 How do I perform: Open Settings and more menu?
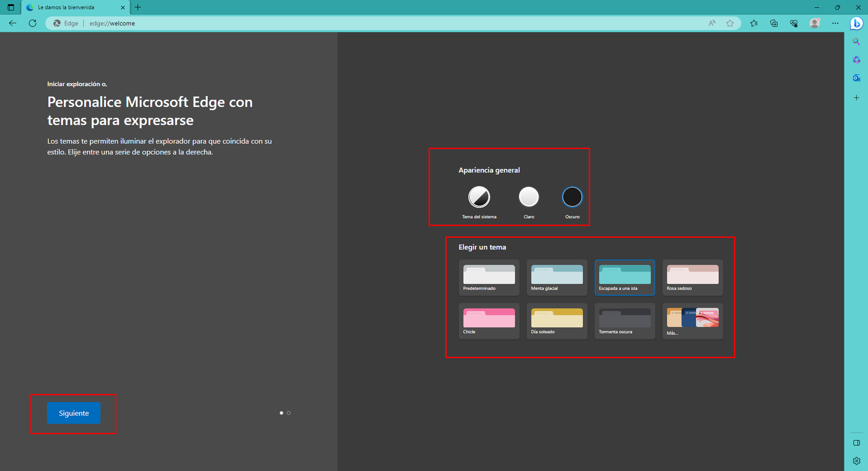pos(835,23)
